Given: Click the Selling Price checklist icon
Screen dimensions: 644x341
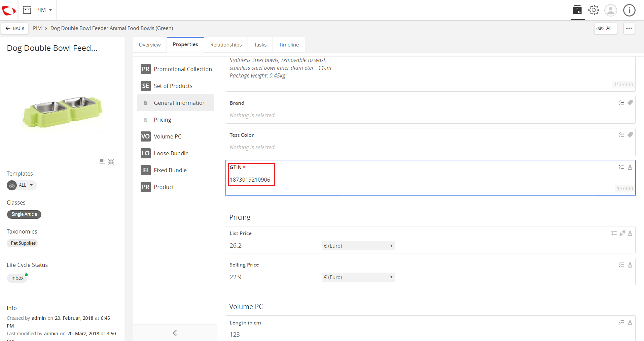Looking at the screenshot, I should click(x=621, y=265).
